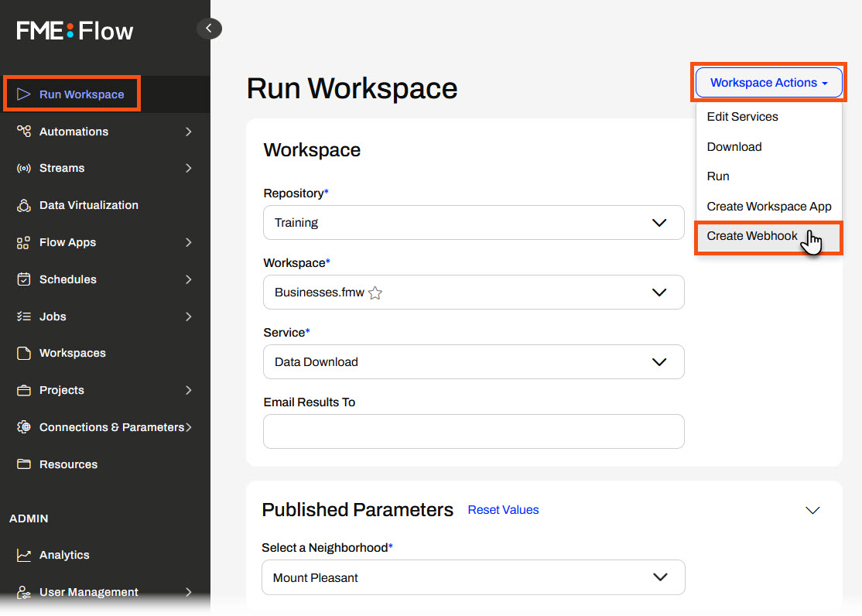The width and height of the screenshot is (862, 616).
Task: Choose Create Workspace App menu item
Action: click(x=768, y=207)
